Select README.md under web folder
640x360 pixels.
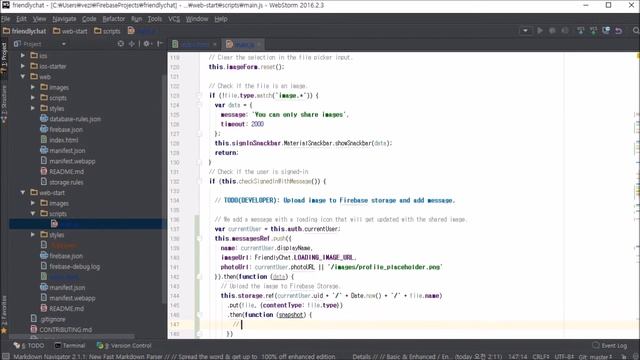tap(67, 172)
